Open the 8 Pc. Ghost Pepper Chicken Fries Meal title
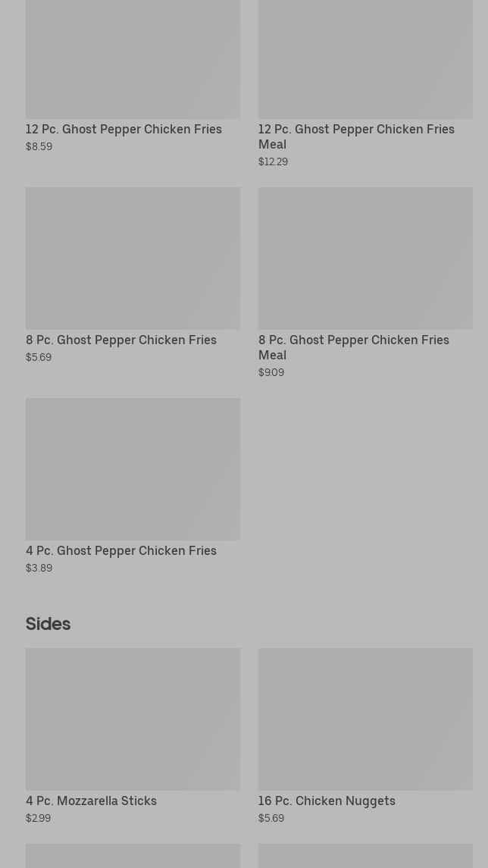The image size is (488, 868). (x=353, y=347)
